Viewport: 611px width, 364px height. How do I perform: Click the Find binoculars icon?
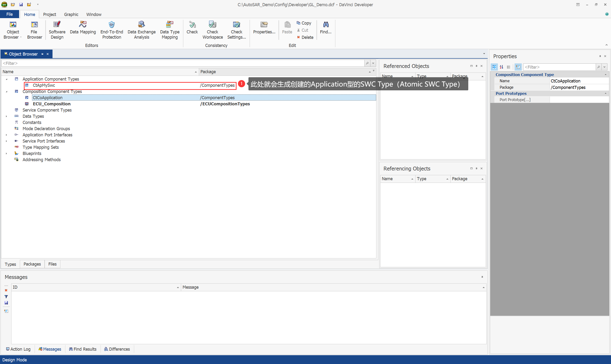(326, 25)
